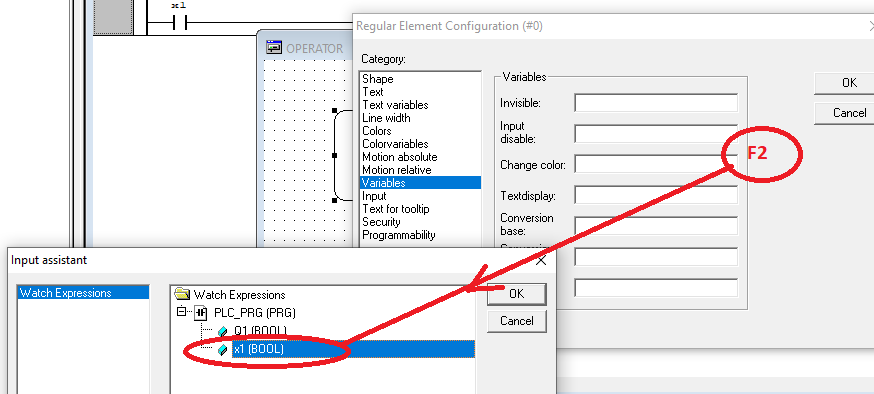Open the Security category
Screen dimensions: 874x394
[381, 222]
